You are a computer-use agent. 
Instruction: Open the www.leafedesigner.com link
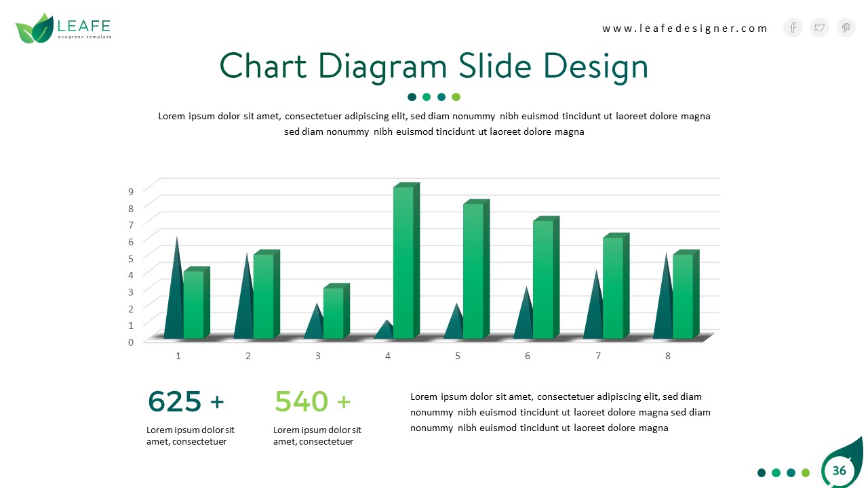tap(685, 28)
